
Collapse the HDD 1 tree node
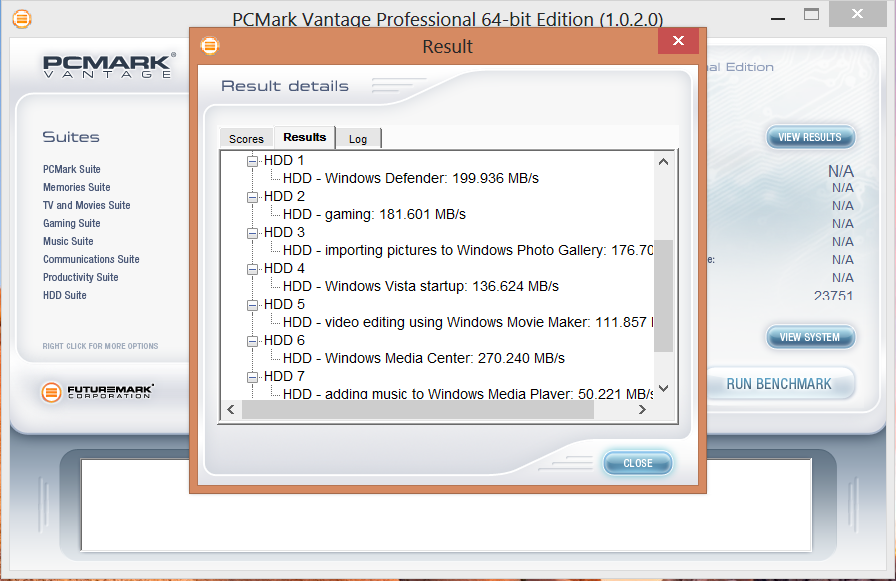click(252, 161)
